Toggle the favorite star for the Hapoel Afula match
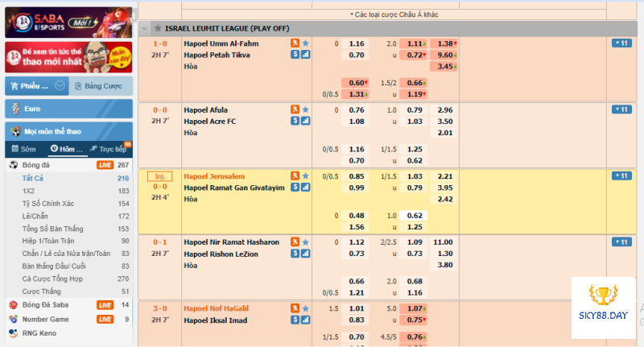This screenshot has width=644, height=347. tap(305, 109)
